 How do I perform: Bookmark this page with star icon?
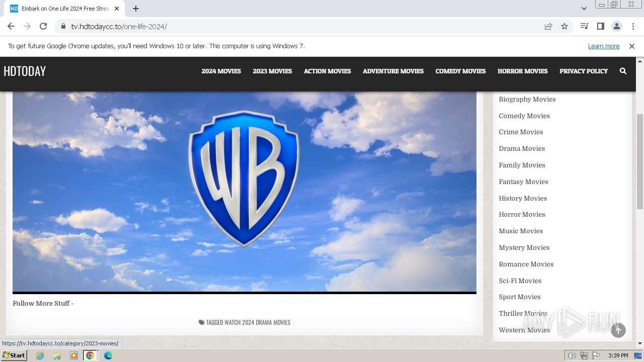565,26
